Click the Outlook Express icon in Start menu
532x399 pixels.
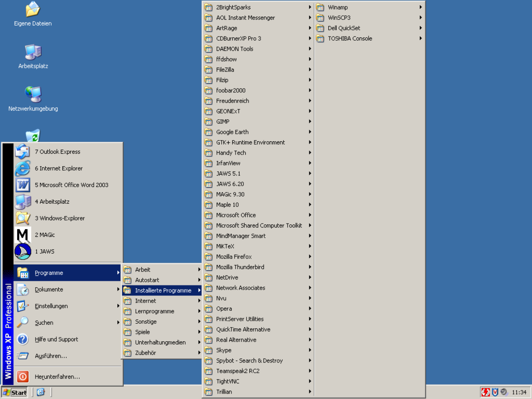(x=23, y=151)
